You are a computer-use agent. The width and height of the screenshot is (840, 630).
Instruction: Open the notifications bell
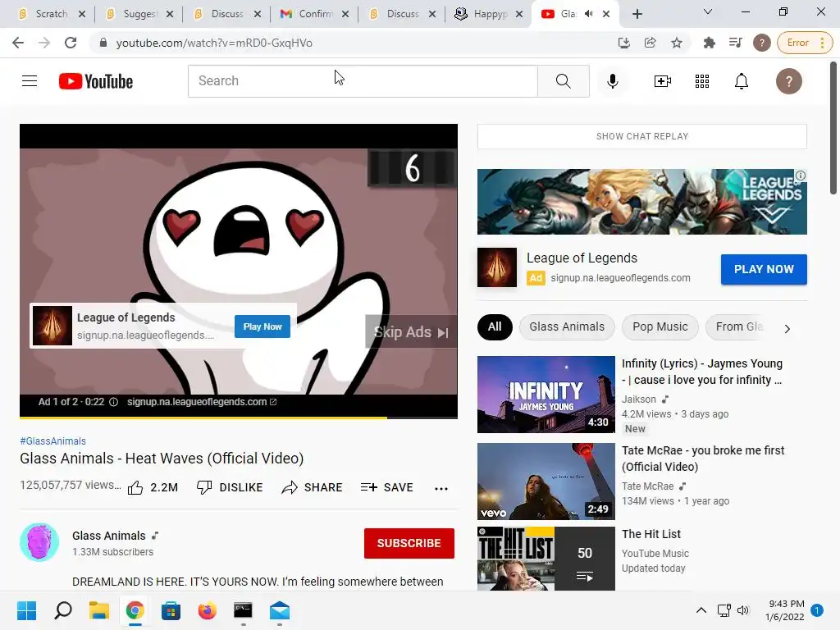coord(741,81)
